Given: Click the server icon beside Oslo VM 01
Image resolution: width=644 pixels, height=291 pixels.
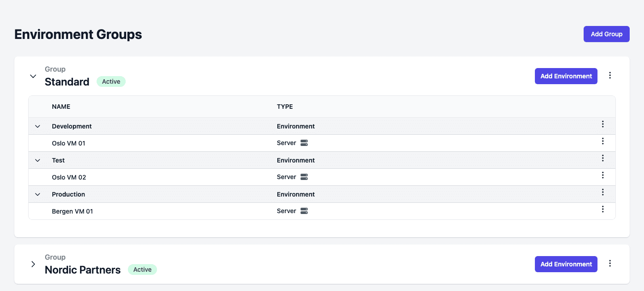Looking at the screenshot, I should [x=304, y=143].
